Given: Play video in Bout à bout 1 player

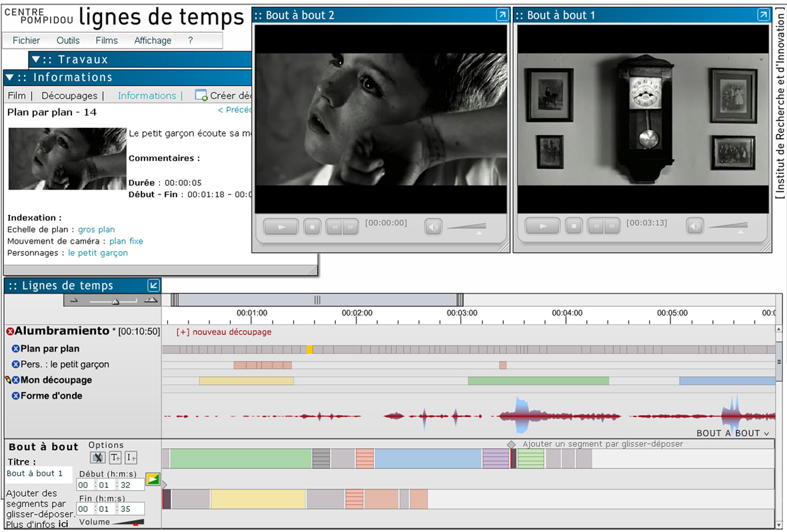Looking at the screenshot, I should (542, 226).
